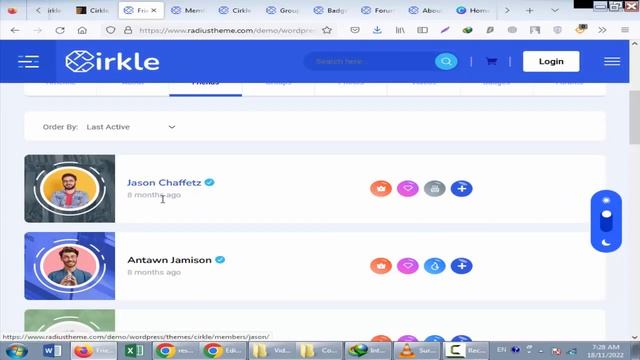Open Jason Chaffetz profile link
Screen dimensions: 640x360
164,182
